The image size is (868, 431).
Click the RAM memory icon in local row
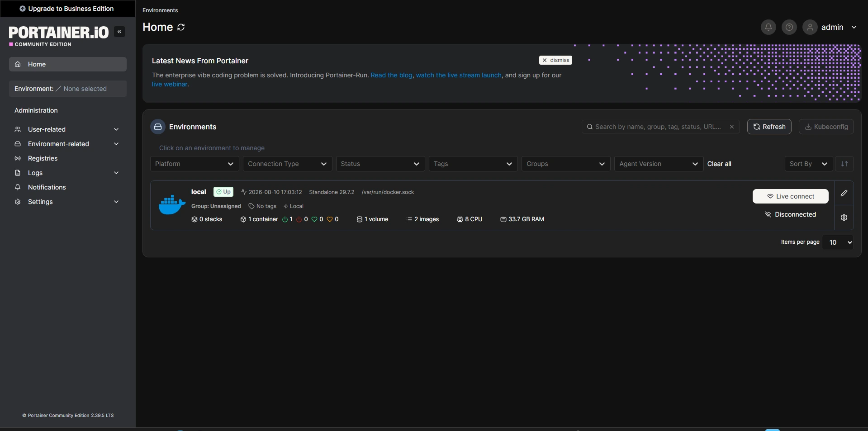(503, 219)
